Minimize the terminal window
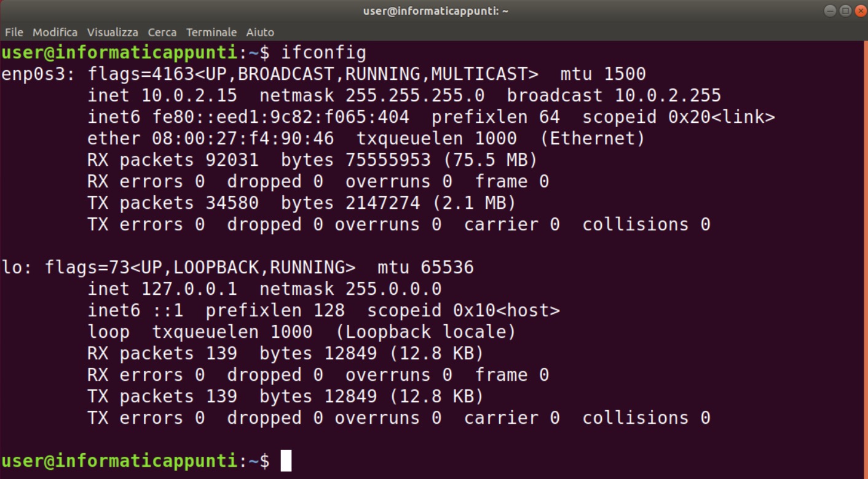Image resolution: width=868 pixels, height=479 pixels. pyautogui.click(x=829, y=10)
